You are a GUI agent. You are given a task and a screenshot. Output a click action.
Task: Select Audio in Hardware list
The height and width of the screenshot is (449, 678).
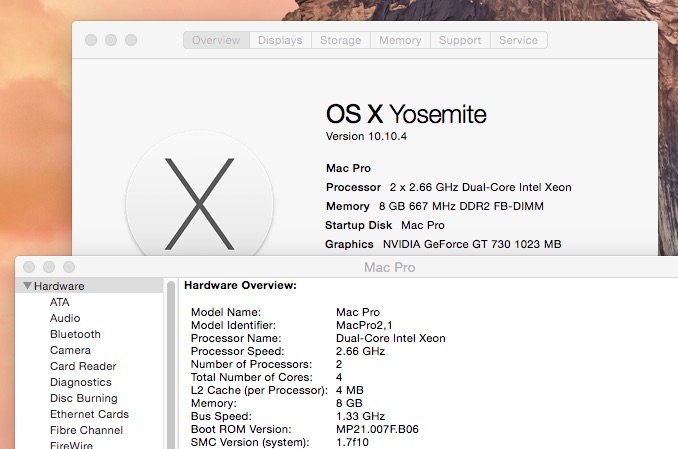click(x=65, y=318)
